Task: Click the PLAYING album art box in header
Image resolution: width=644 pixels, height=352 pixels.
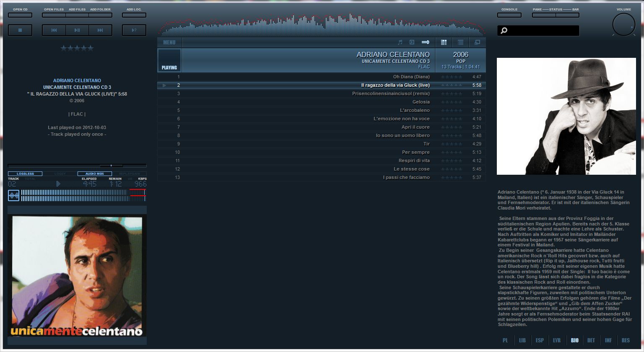Action: tap(169, 60)
